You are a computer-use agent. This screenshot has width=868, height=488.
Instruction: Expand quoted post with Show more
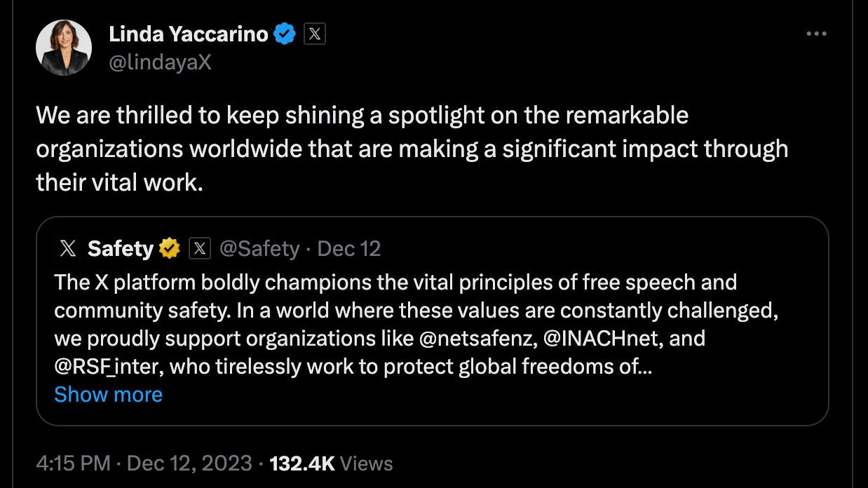(108, 395)
